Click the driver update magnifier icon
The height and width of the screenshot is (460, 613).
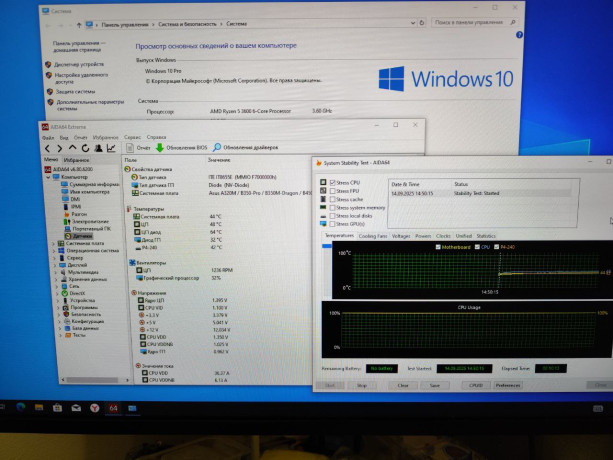click(216, 147)
